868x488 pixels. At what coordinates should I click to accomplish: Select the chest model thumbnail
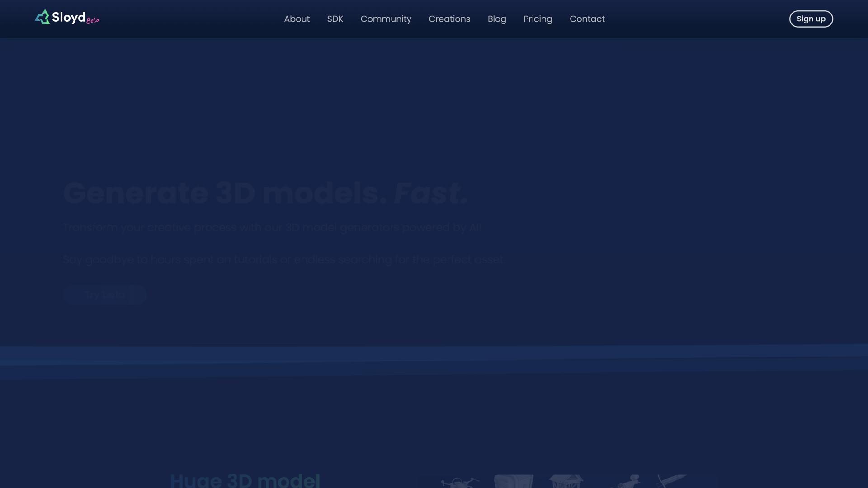tap(514, 481)
